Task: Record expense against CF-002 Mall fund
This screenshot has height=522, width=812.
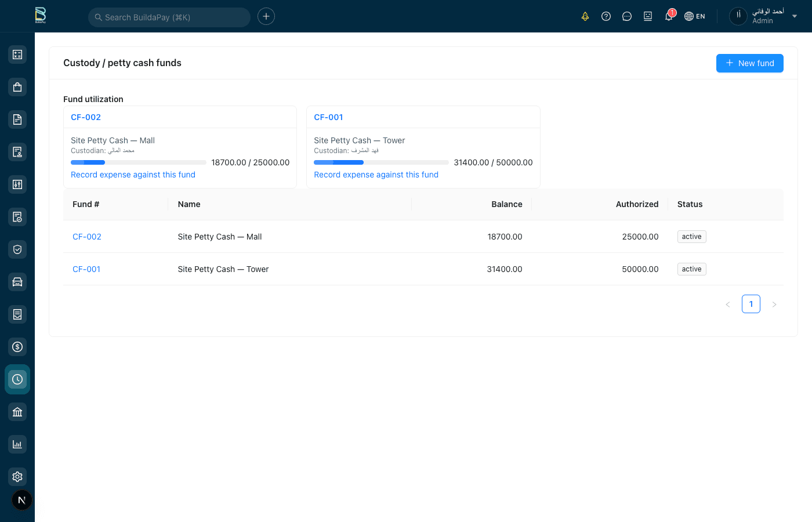Action: [x=133, y=175]
